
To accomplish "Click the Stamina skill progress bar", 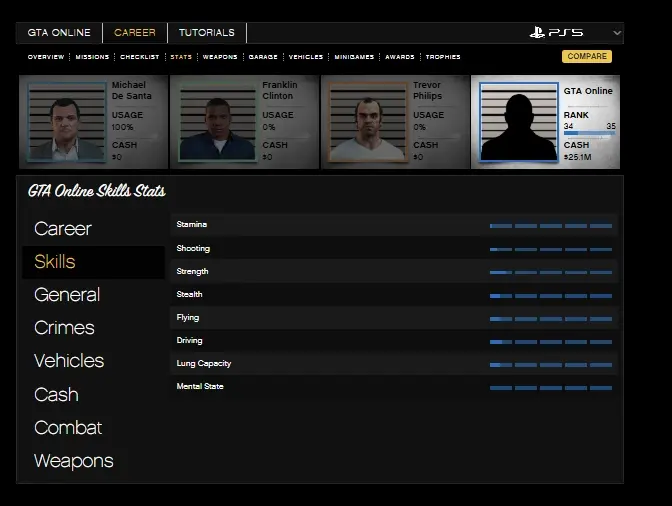I will click(x=550, y=226).
